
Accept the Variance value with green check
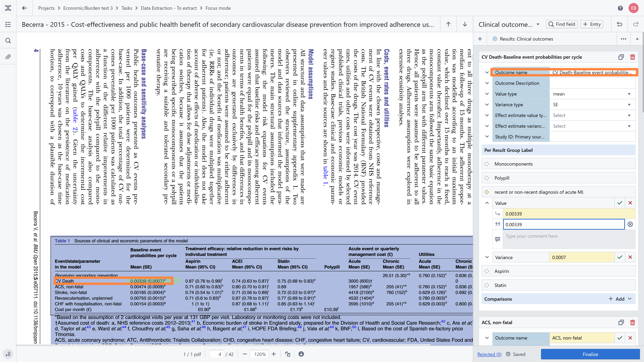[x=620, y=257]
